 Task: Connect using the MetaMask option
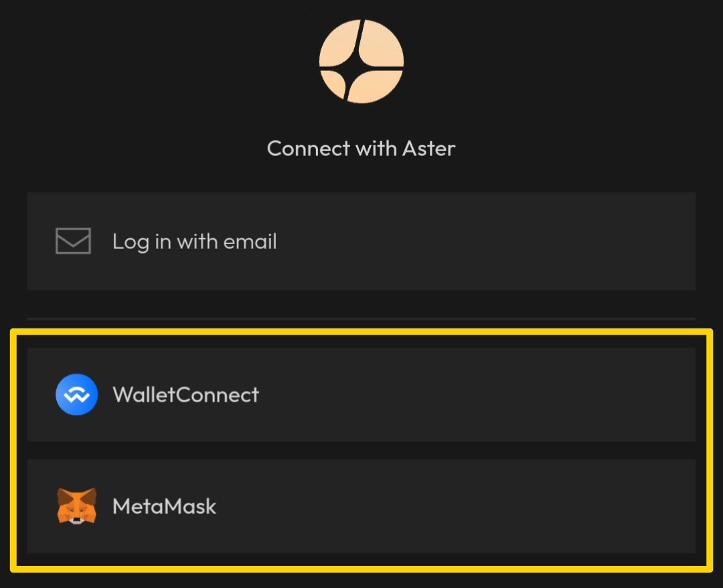[361, 506]
